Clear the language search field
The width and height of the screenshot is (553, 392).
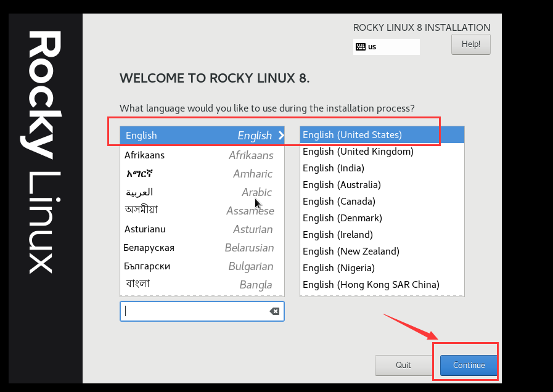click(x=274, y=311)
